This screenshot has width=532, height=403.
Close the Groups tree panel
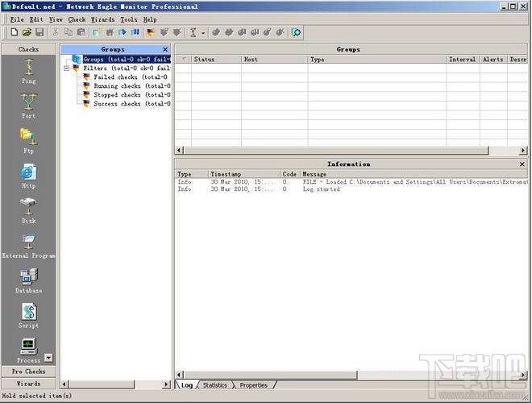pyautogui.click(x=165, y=49)
